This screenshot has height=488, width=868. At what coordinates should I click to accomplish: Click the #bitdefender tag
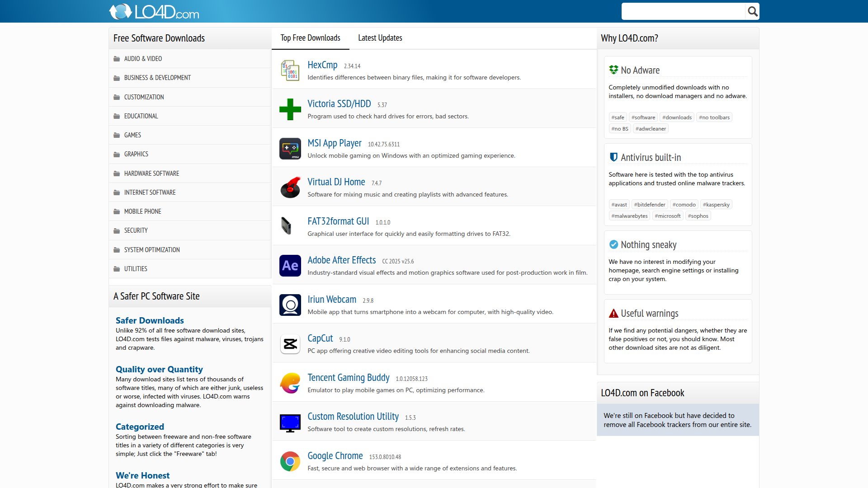[x=650, y=205]
